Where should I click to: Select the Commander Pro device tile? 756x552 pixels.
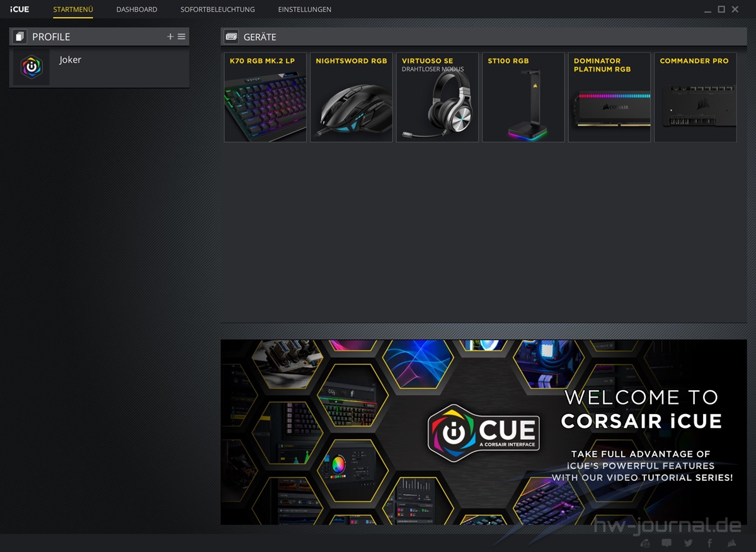[696, 97]
